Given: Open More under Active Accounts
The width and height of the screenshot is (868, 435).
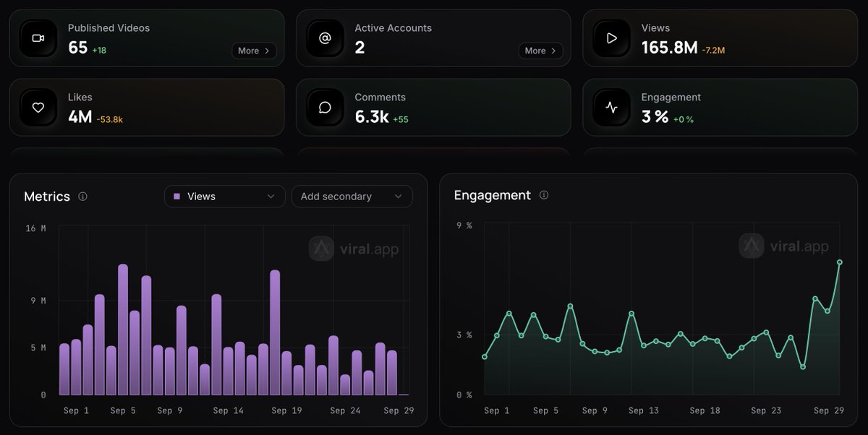Looking at the screenshot, I should [x=540, y=51].
